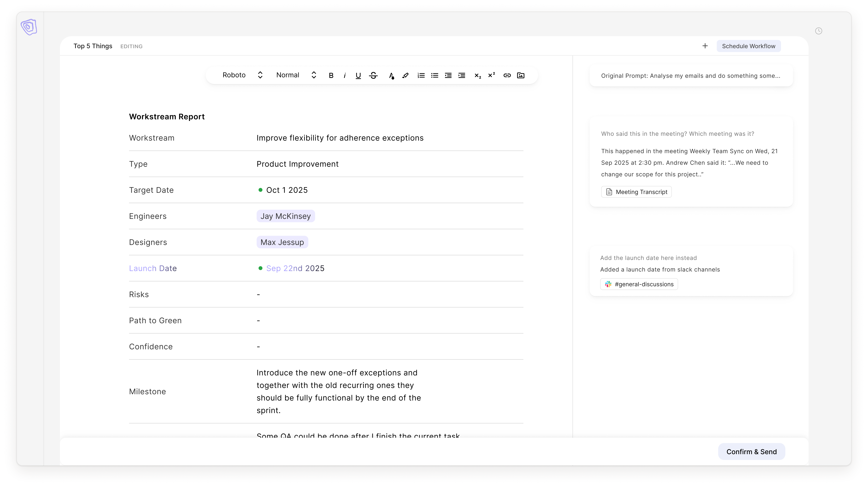Open the history clock icon
Screen dimensions: 868x487
coord(819,31)
